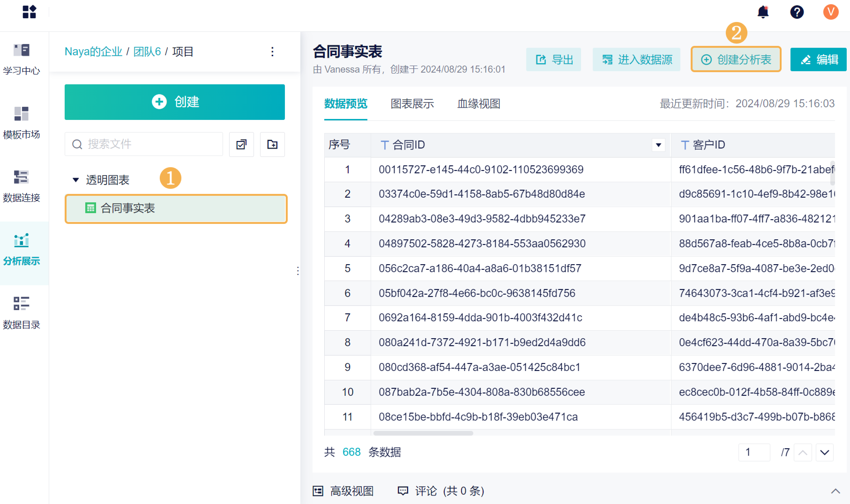Click the horizontal table scrollbar
The height and width of the screenshot is (504, 850).
point(423,433)
